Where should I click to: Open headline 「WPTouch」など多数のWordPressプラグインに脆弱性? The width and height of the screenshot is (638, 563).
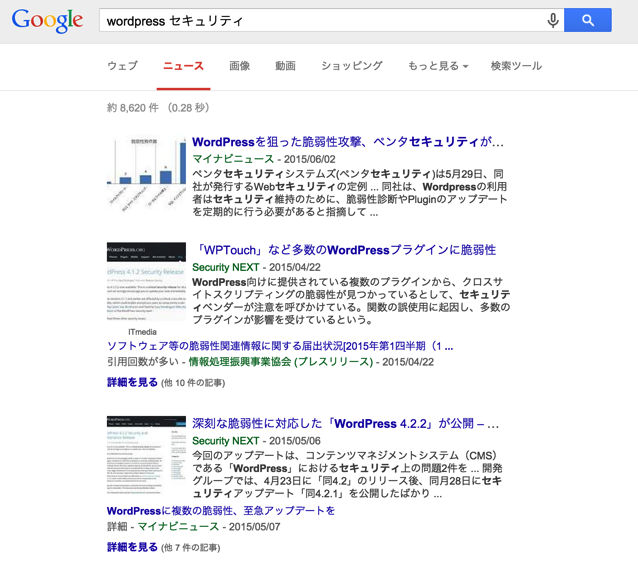(346, 250)
